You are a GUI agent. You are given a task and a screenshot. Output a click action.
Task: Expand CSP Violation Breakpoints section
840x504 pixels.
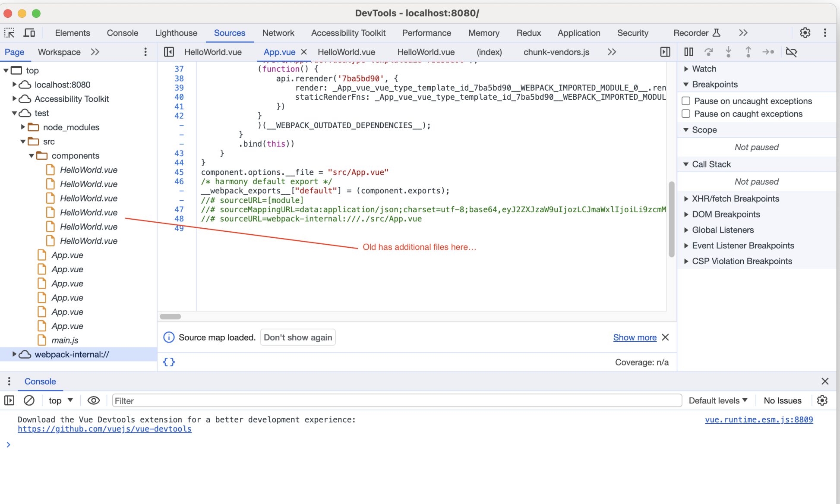[x=686, y=261]
